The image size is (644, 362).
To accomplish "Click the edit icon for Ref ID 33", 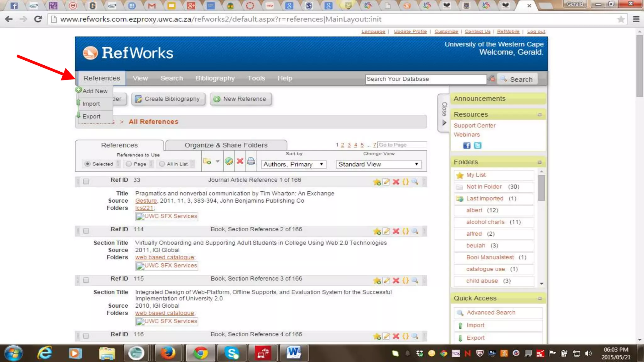I will [386, 182].
